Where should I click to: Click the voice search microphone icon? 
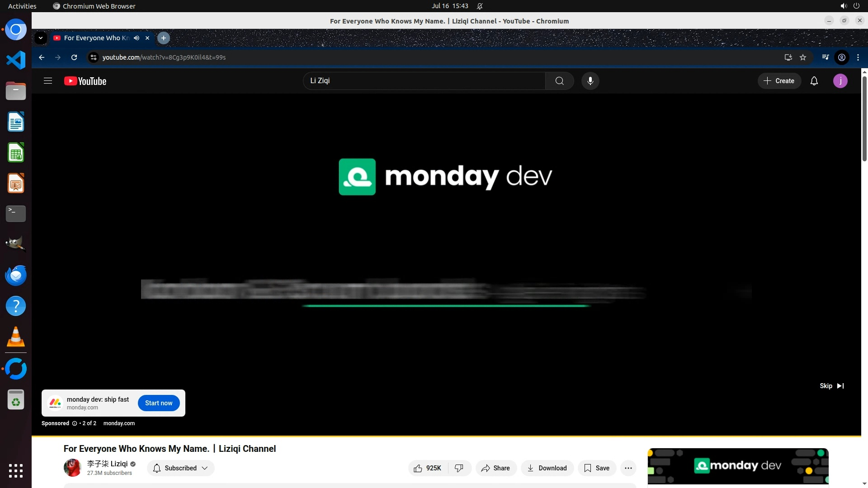pyautogui.click(x=590, y=81)
